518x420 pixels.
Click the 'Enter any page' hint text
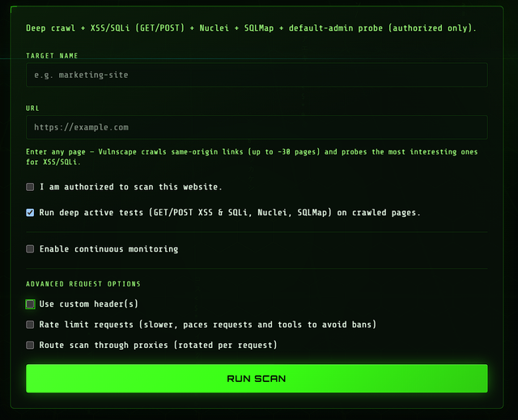[252, 157]
